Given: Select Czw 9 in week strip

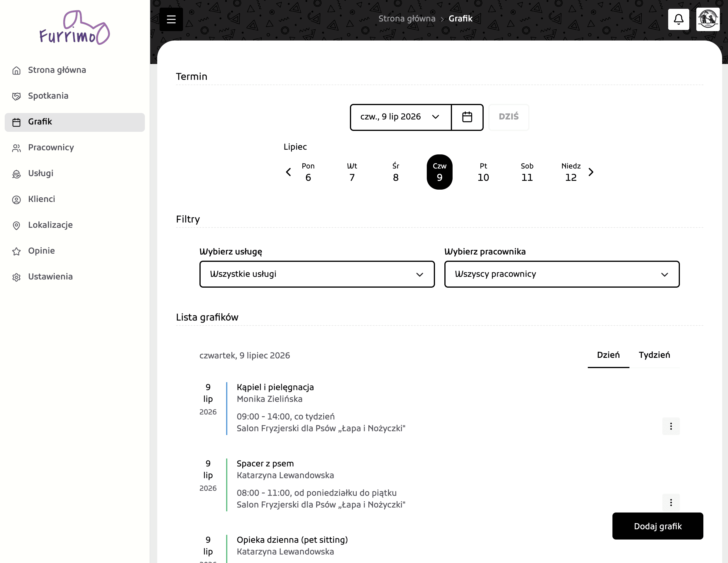Looking at the screenshot, I should [439, 172].
